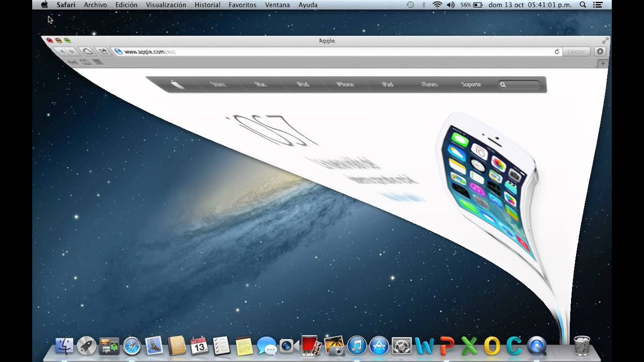Click the Lector reader button
The width and height of the screenshot is (644, 362).
click(x=577, y=52)
